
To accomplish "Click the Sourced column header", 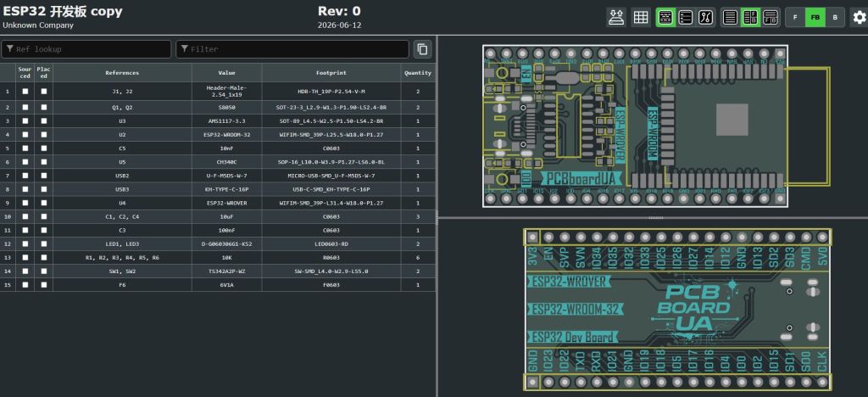I will tap(25, 73).
